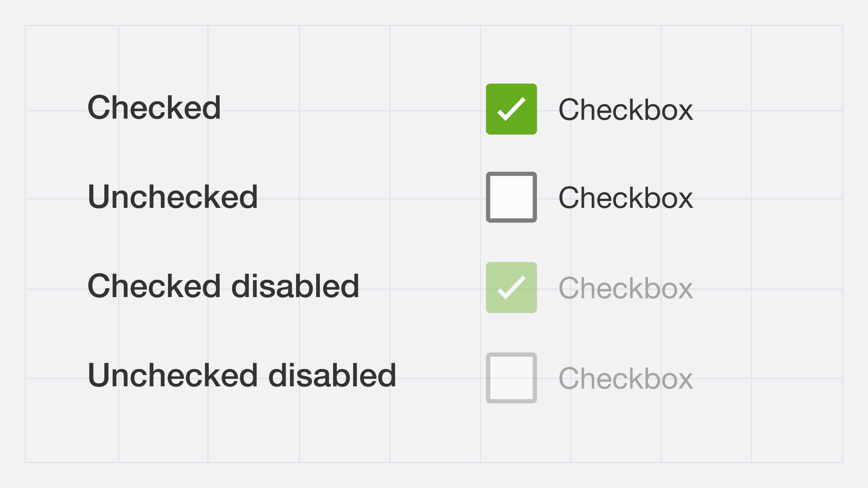Click the white checkmark in the bright green box
868x488 pixels.
click(x=511, y=109)
